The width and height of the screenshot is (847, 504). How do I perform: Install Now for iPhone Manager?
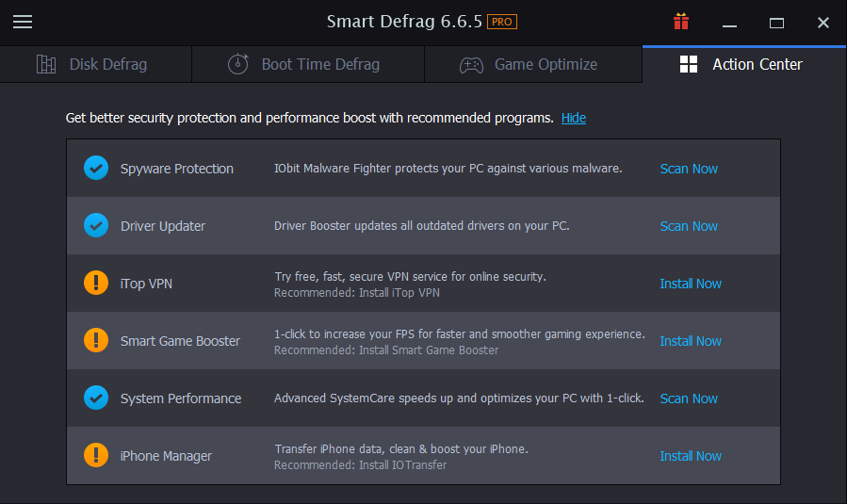(691, 456)
